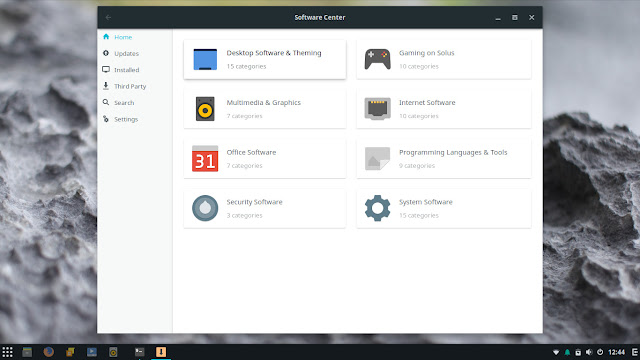Toggle the Raven sidebar at panel edge
Viewport: 640px width, 360px height.
(x=635, y=352)
